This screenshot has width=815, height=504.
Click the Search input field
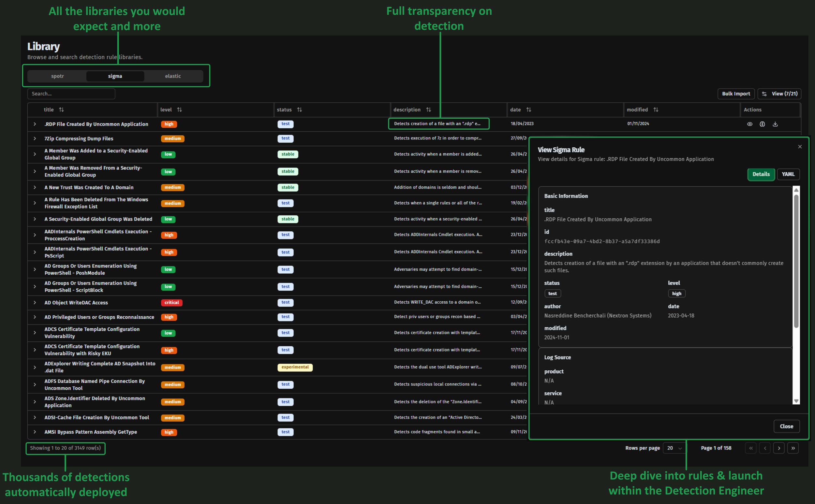[71, 94]
